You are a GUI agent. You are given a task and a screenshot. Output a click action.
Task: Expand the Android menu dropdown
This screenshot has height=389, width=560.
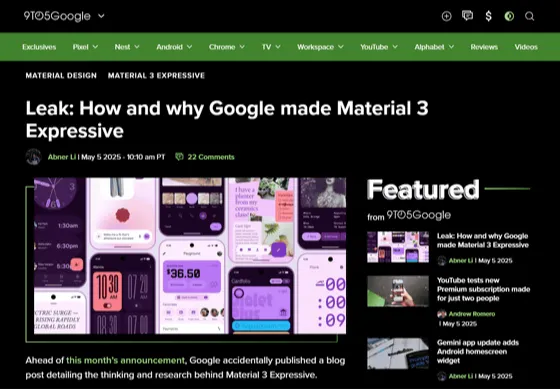[189, 47]
